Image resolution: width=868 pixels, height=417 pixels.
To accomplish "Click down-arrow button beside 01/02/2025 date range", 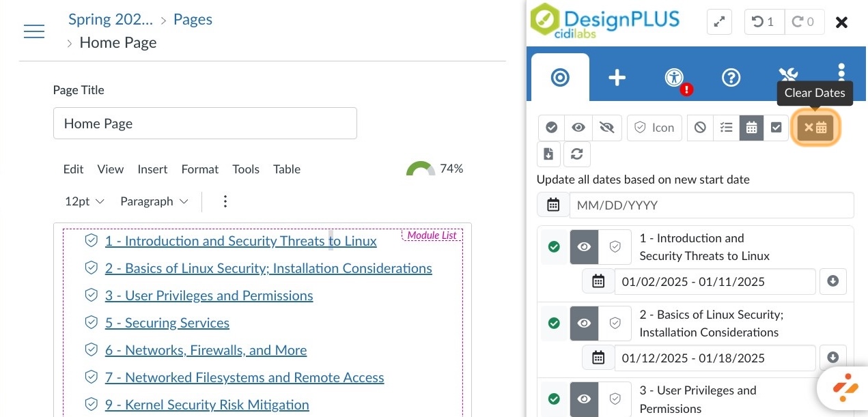I will pos(832,281).
